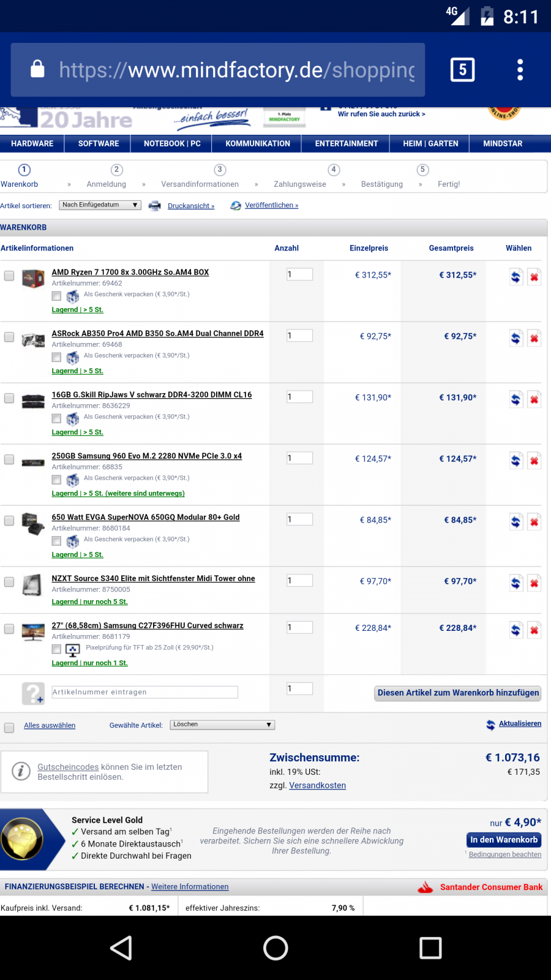Open the Nach Einfügedatum sort dropdown
Viewport: 551px width, 980px height.
pos(100,205)
